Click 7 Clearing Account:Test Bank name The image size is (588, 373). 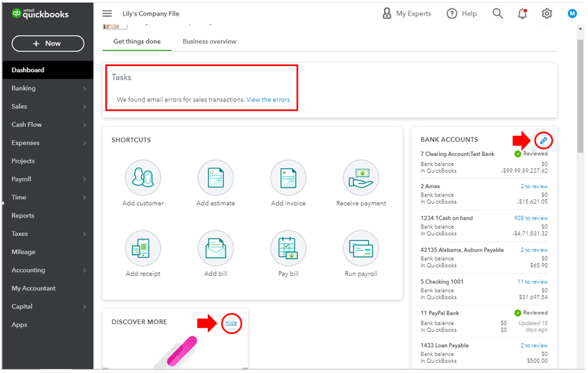pos(457,154)
